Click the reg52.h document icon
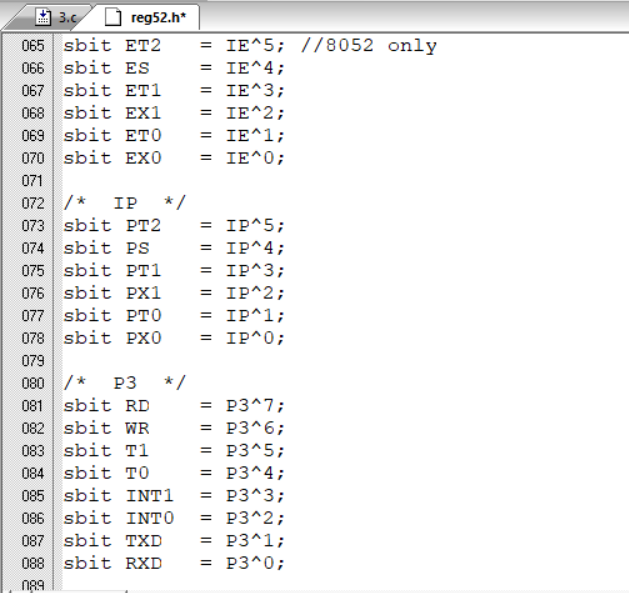 tap(113, 17)
